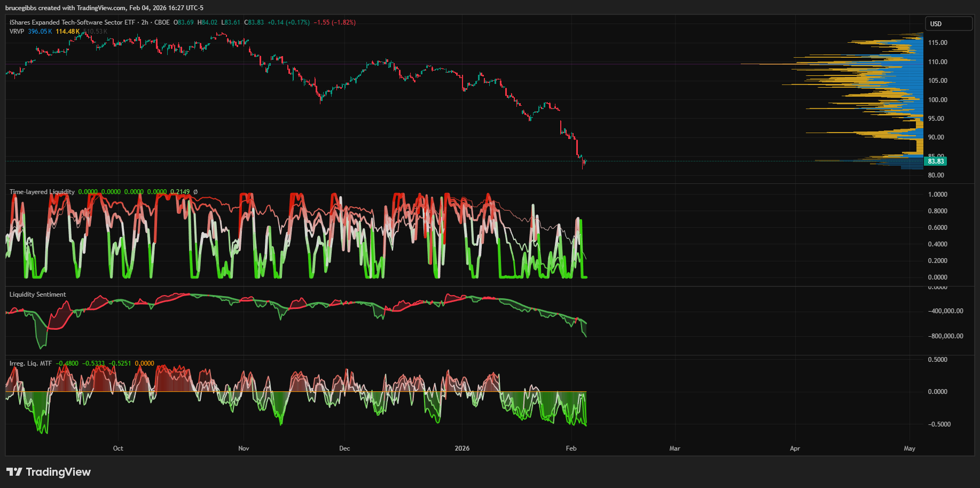This screenshot has height=488, width=980.
Task: Click the blue 396.05K VRVP value
Action: (x=40, y=32)
